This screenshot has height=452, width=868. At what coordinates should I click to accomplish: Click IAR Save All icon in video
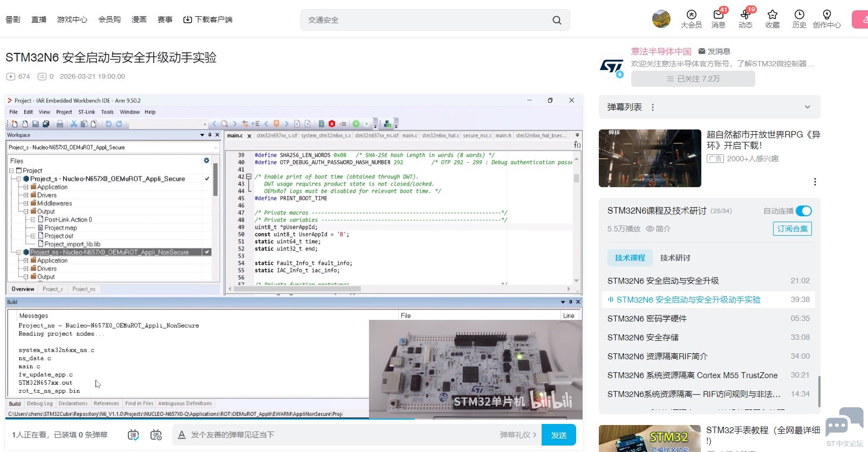[46, 124]
